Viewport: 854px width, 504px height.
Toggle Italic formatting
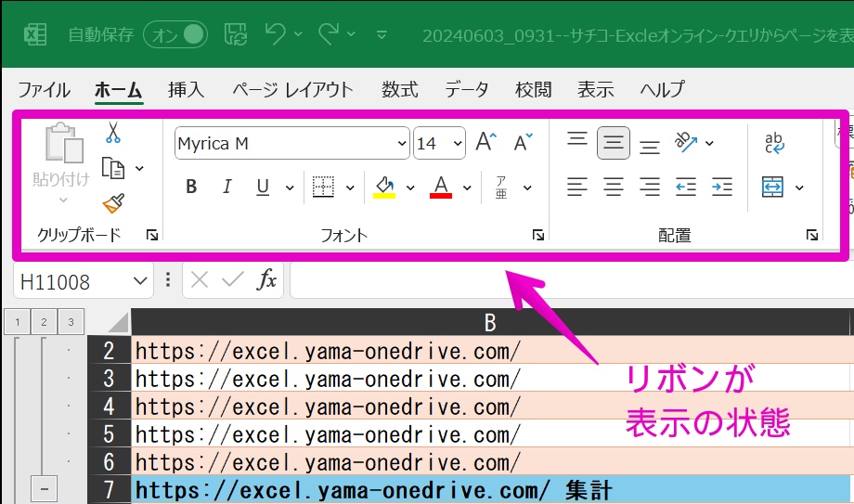coord(227,187)
